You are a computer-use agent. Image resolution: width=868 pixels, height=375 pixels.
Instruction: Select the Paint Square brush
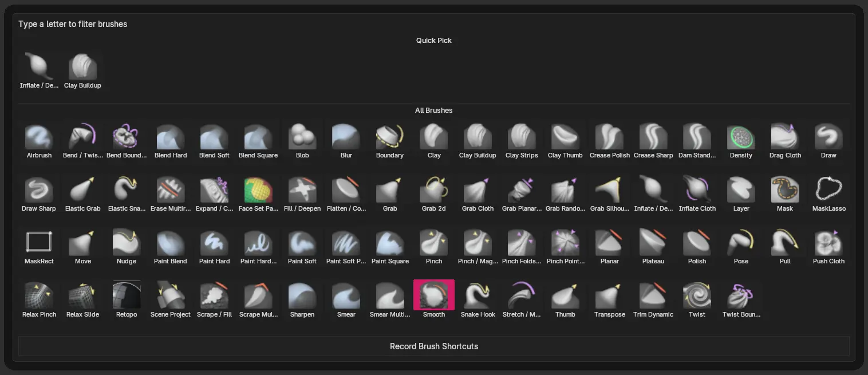tap(390, 247)
